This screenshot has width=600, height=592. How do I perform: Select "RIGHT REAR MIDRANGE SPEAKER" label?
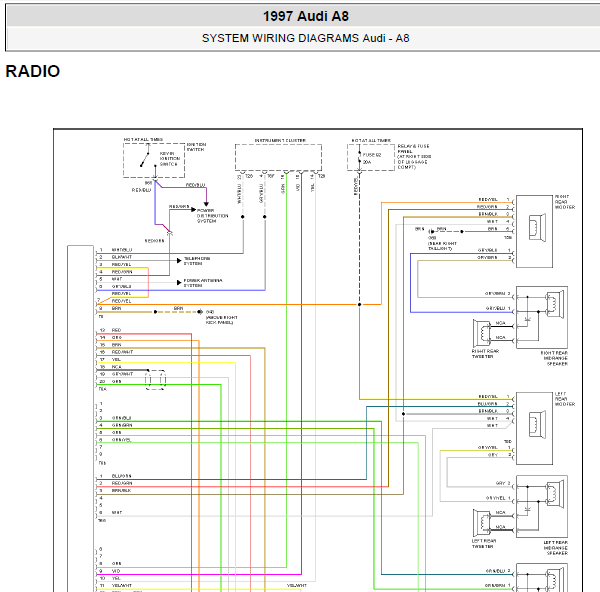pyautogui.click(x=554, y=358)
